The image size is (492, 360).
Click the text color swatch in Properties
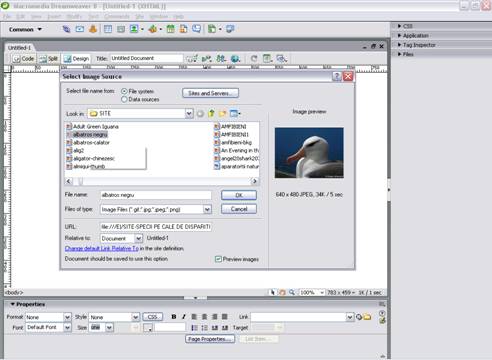click(x=148, y=328)
